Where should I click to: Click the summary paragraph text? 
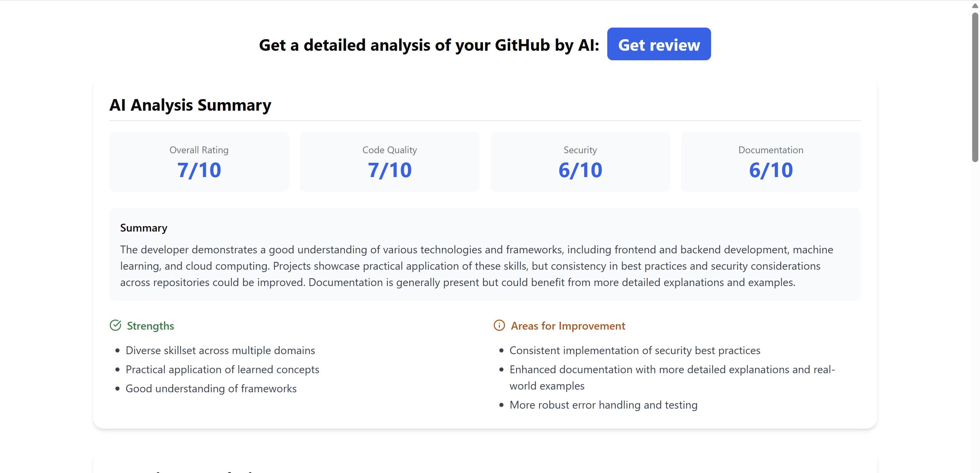456,266
